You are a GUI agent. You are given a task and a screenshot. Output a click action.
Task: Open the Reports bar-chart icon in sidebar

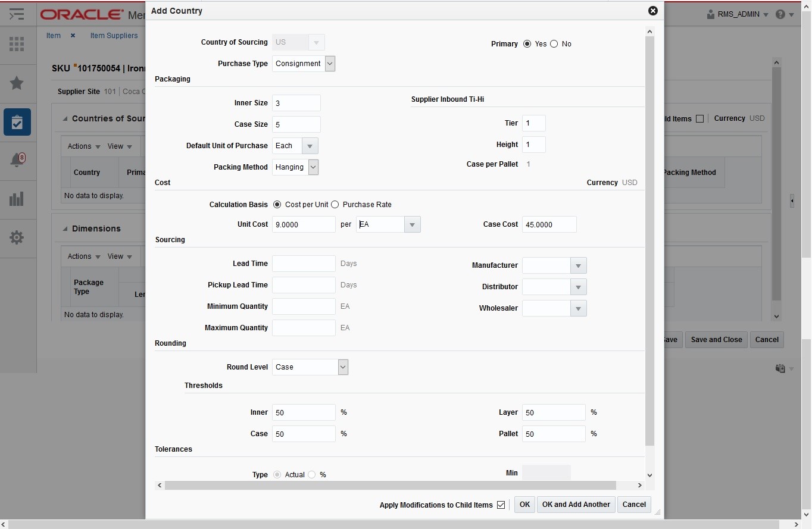click(x=17, y=199)
